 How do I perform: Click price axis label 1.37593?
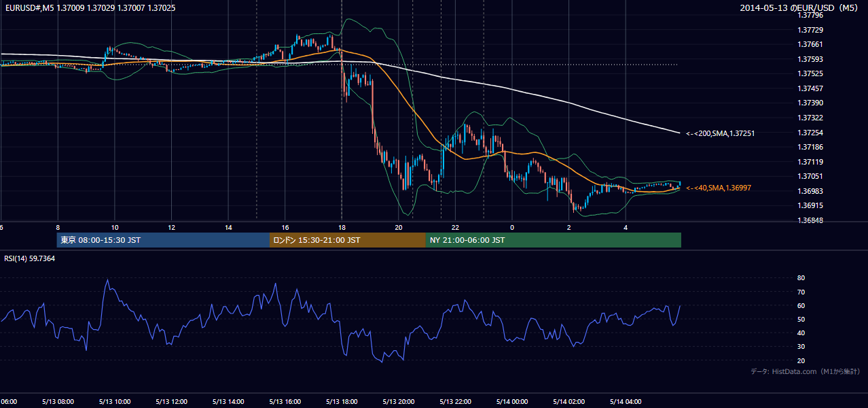pyautogui.click(x=810, y=59)
